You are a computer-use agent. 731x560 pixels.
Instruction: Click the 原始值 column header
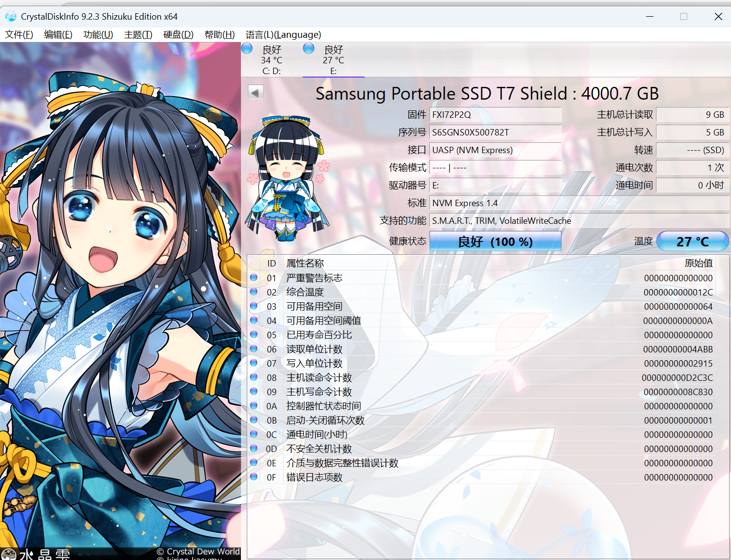click(x=699, y=263)
